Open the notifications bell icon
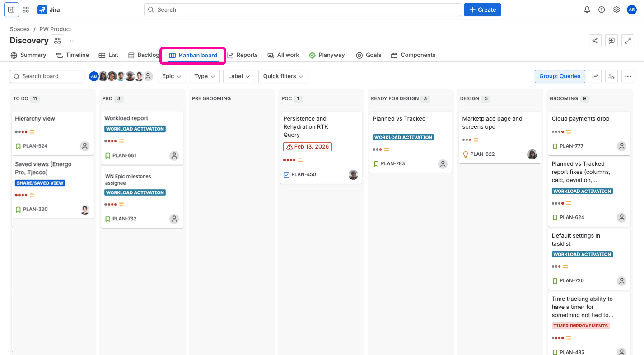The height and width of the screenshot is (355, 644). pos(587,9)
